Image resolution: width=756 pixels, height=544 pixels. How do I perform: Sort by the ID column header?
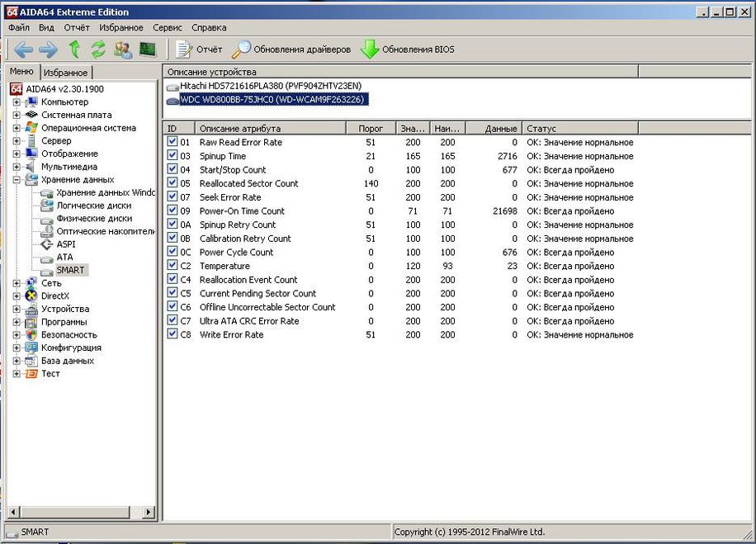(179, 128)
